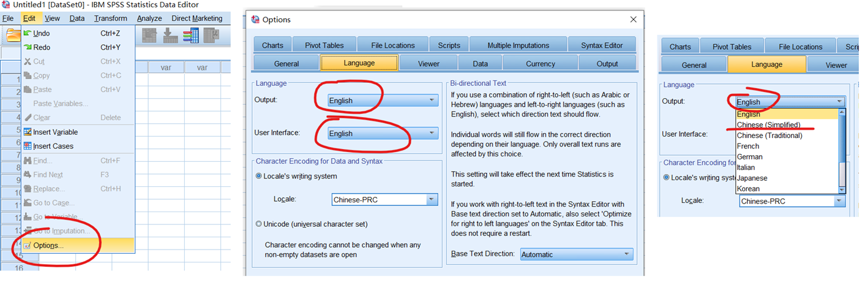Click the Options icon in Edit menu
868x290 pixels.
(x=28, y=245)
